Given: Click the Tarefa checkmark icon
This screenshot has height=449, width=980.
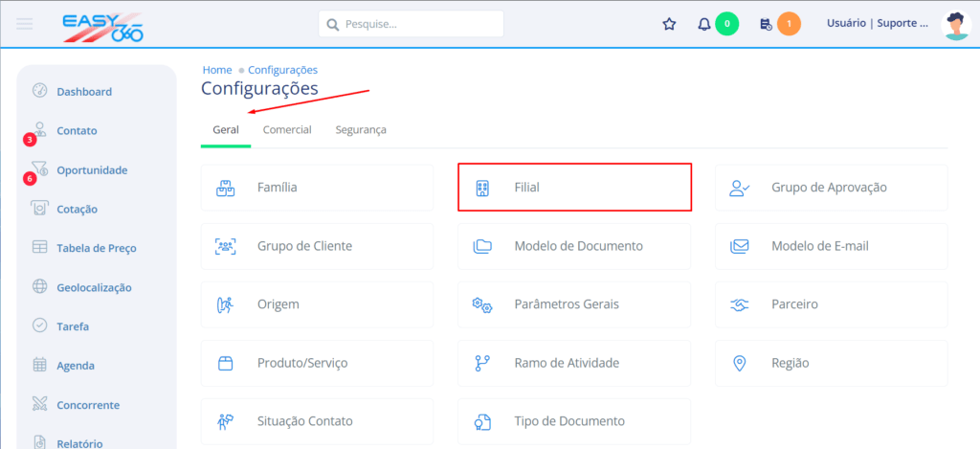Looking at the screenshot, I should [39, 326].
